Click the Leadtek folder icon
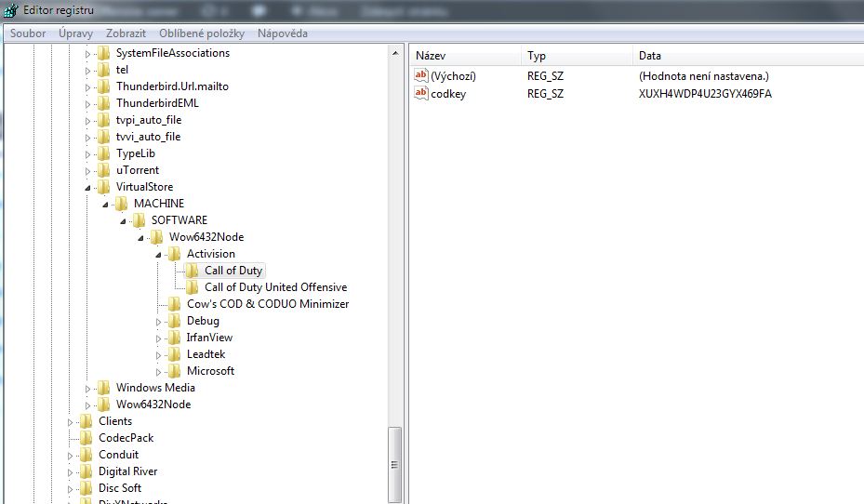 click(x=174, y=354)
